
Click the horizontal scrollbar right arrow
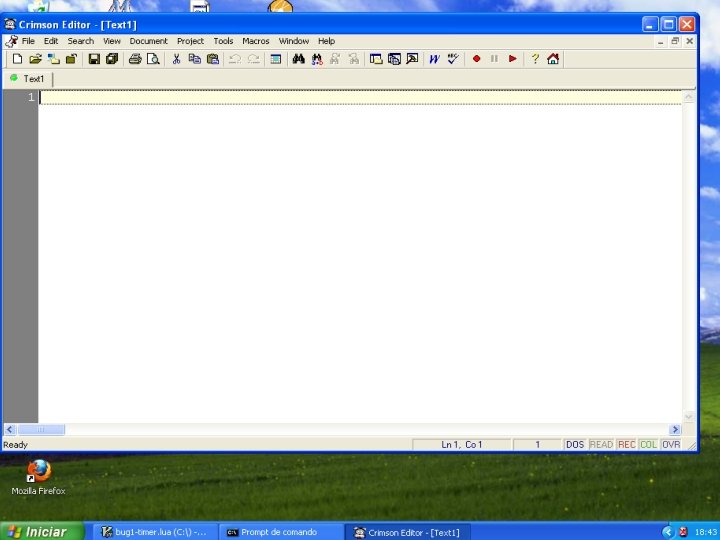[675, 429]
